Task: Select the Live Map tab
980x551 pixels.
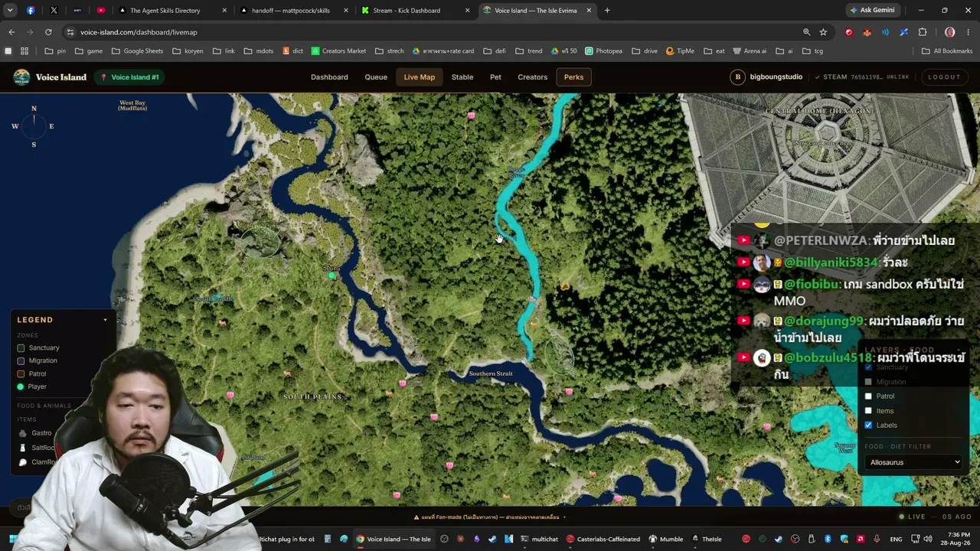Action: [420, 77]
